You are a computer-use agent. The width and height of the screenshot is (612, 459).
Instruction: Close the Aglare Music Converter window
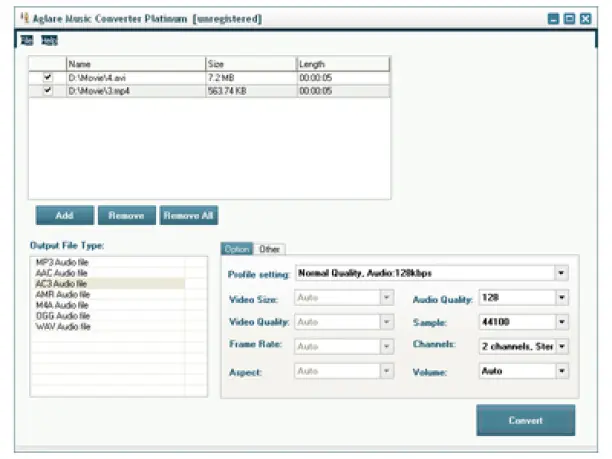tap(585, 18)
